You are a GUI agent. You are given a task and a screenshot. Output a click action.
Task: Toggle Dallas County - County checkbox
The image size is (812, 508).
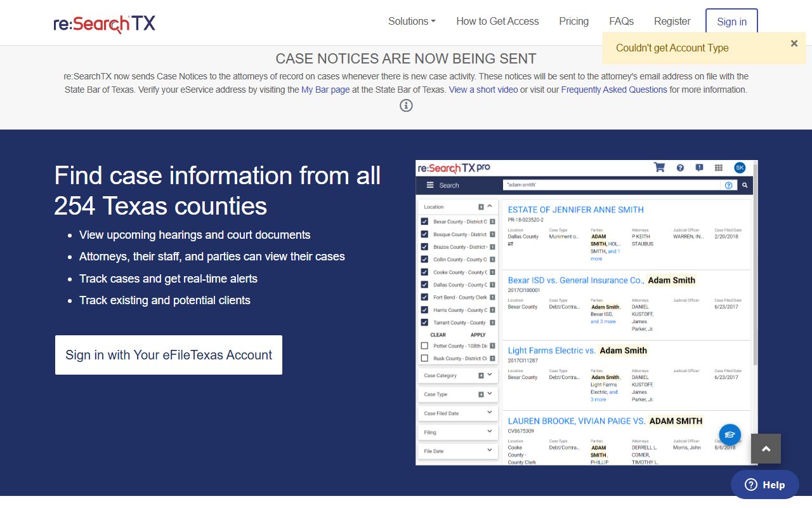click(x=425, y=284)
